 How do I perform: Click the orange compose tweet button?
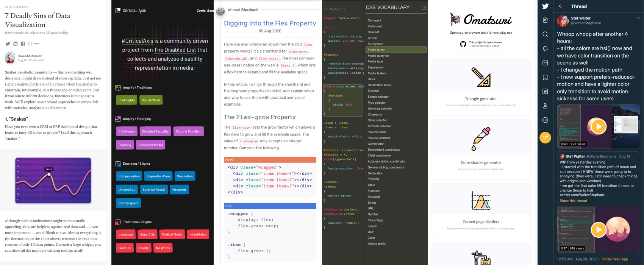click(x=545, y=137)
